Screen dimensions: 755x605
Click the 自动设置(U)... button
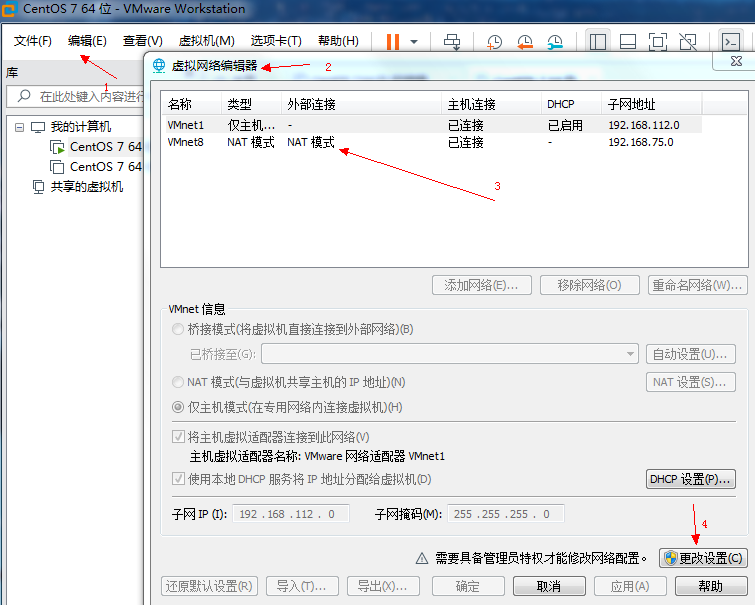(x=691, y=354)
